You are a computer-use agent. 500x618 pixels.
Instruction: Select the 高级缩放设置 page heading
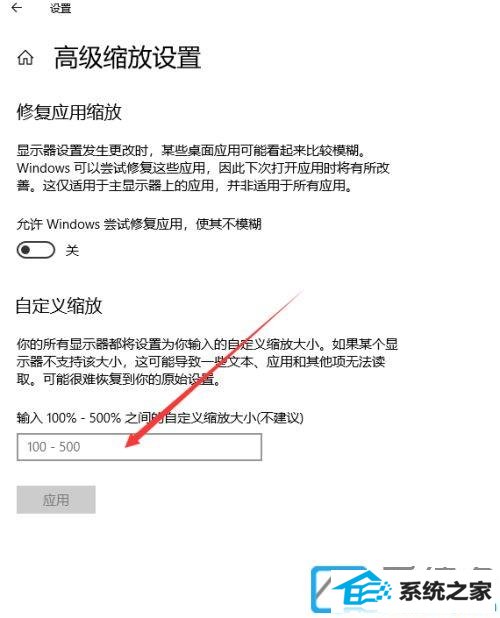click(x=127, y=58)
